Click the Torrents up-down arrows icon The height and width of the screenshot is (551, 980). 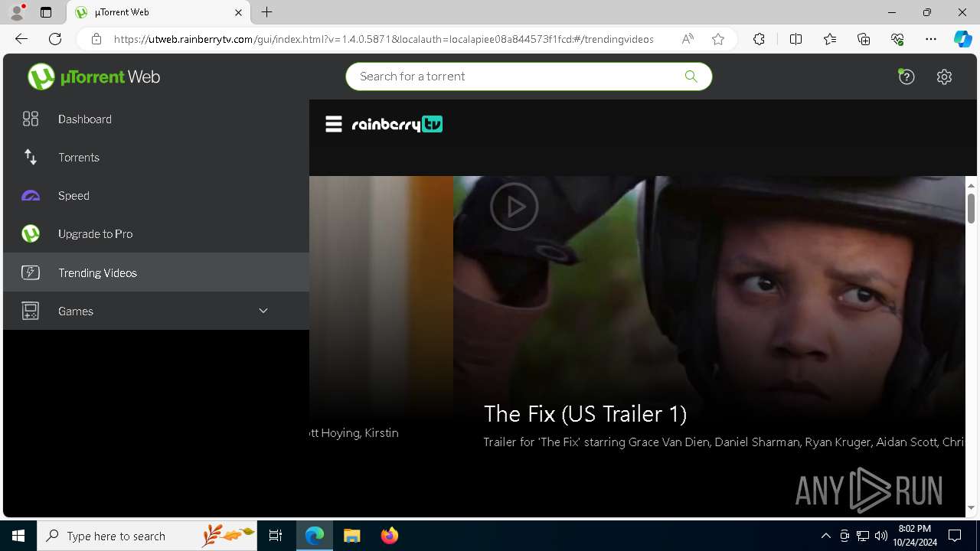pyautogui.click(x=31, y=157)
